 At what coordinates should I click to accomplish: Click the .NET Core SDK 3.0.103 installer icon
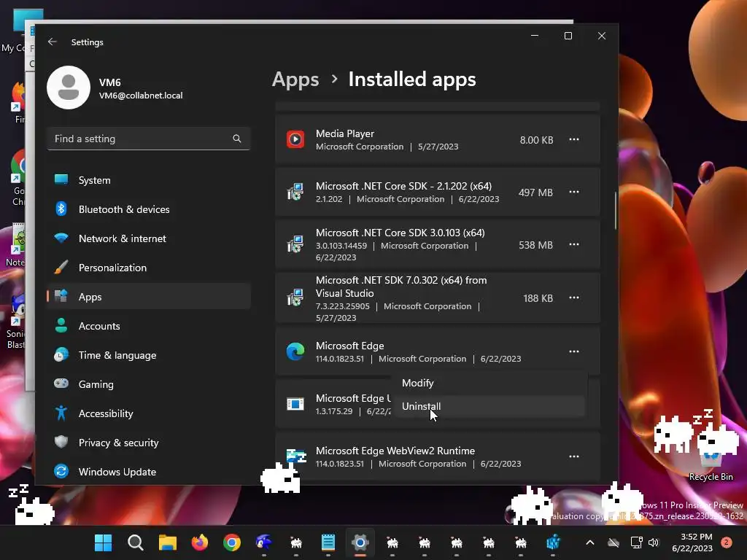[x=295, y=244]
